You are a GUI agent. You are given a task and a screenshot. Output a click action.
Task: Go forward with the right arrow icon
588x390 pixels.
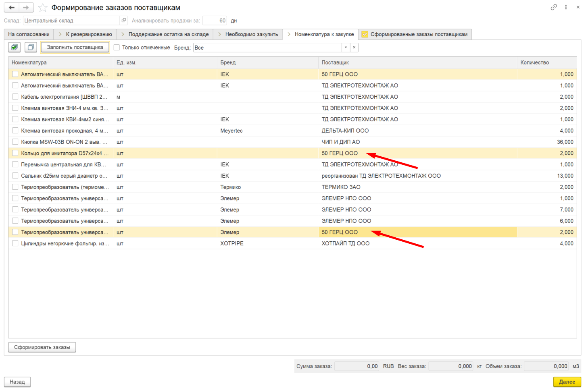[x=26, y=8]
